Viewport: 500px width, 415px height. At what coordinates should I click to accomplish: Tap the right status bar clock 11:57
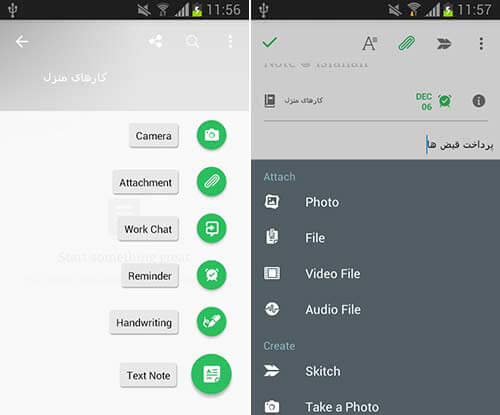474,9
